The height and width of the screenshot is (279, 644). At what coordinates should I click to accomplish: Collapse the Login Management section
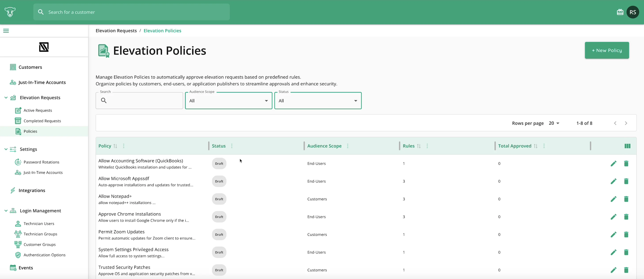coord(6,211)
